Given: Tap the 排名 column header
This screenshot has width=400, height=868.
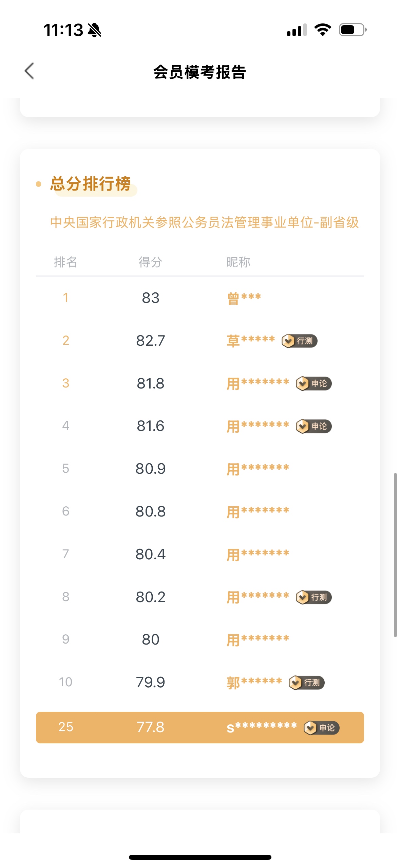Looking at the screenshot, I should (65, 262).
